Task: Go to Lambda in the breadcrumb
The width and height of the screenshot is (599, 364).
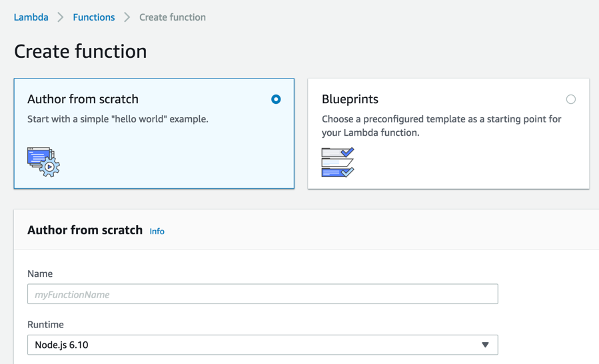Action: click(x=31, y=17)
